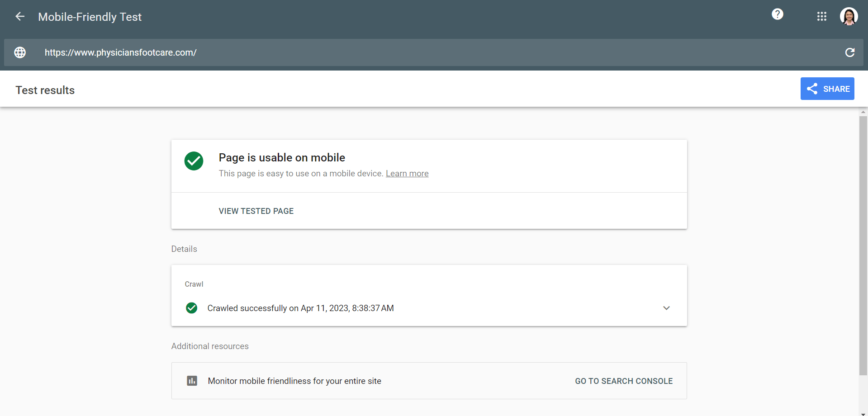
Task: Re-run the test with the refresh icon
Action: click(850, 52)
